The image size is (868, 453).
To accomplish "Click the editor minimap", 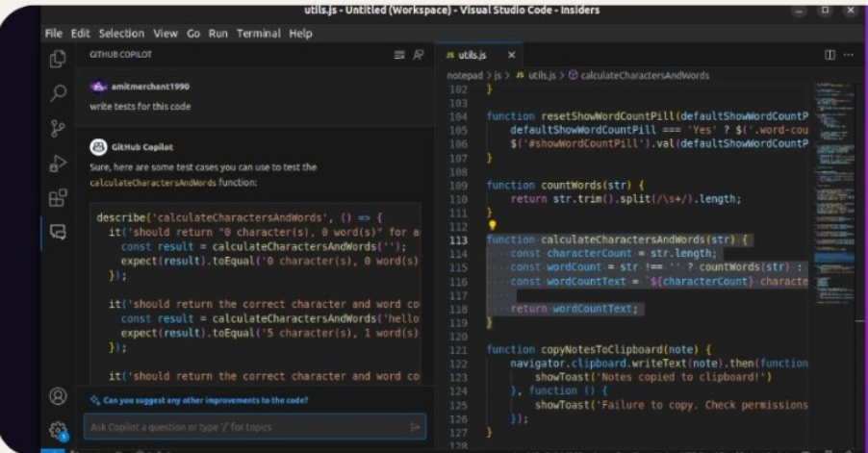I will click(x=834, y=193).
